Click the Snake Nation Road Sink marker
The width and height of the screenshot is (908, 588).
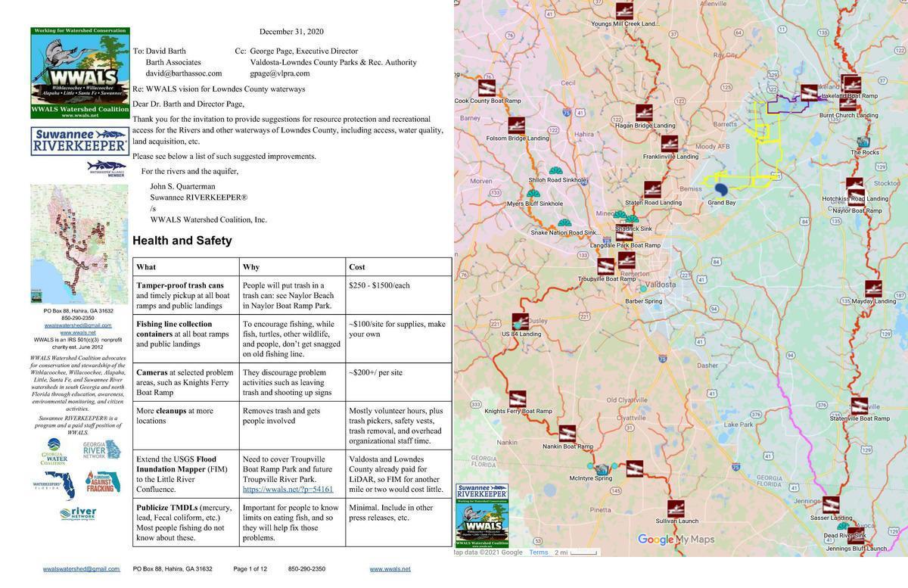click(564, 223)
